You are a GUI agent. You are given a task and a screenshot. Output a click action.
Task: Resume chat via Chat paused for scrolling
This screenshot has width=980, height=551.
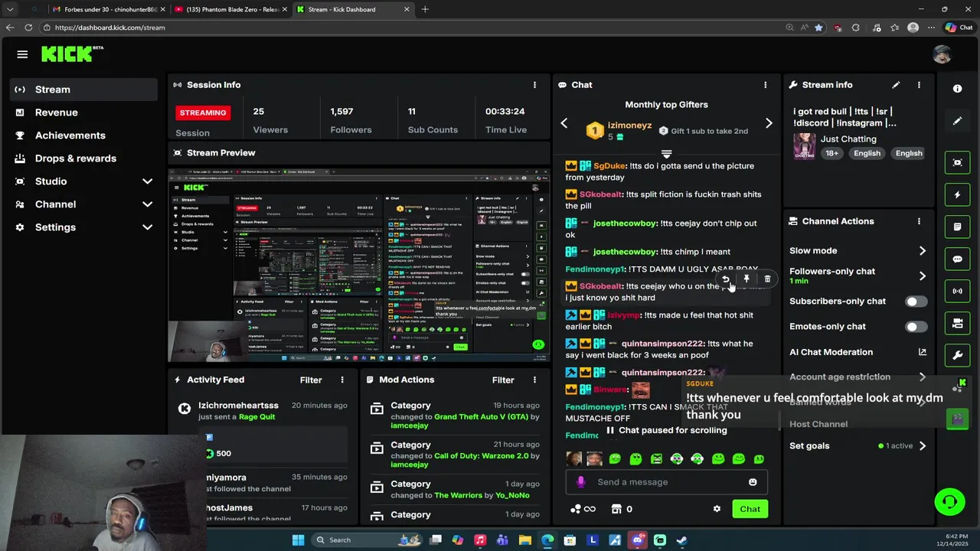coord(667,430)
